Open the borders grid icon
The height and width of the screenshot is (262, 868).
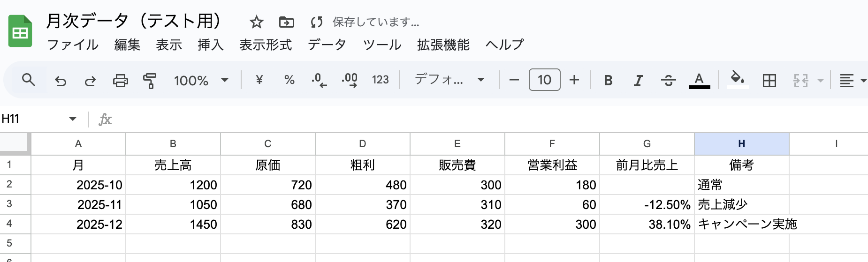point(769,81)
